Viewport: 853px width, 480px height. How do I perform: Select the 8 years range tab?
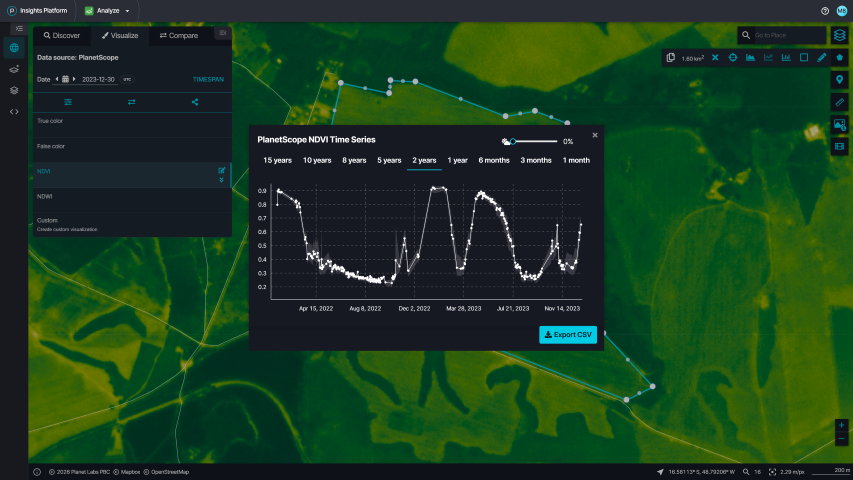[x=354, y=161]
